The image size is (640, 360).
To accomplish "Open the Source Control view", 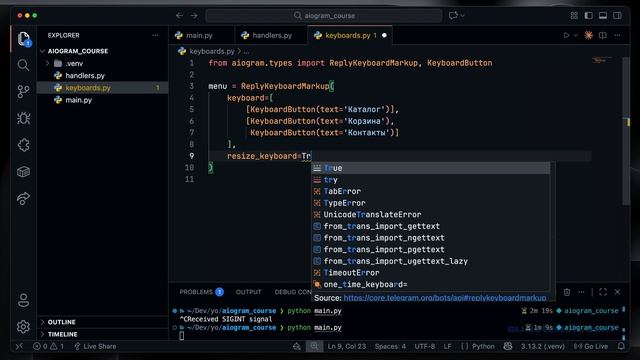I will pyautogui.click(x=24, y=91).
